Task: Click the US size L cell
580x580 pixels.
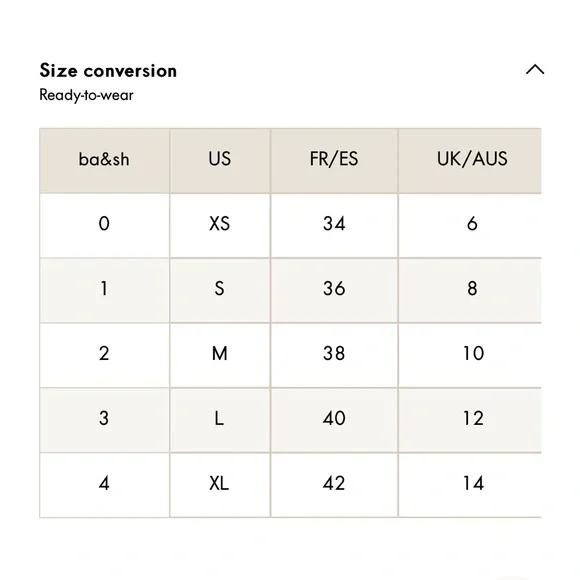Action: coord(220,420)
